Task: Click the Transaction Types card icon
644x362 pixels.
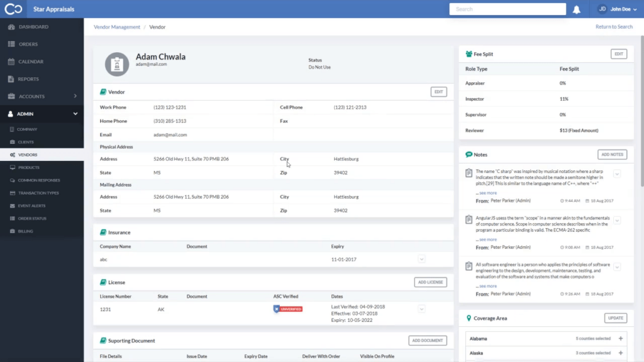Action: (13, 193)
